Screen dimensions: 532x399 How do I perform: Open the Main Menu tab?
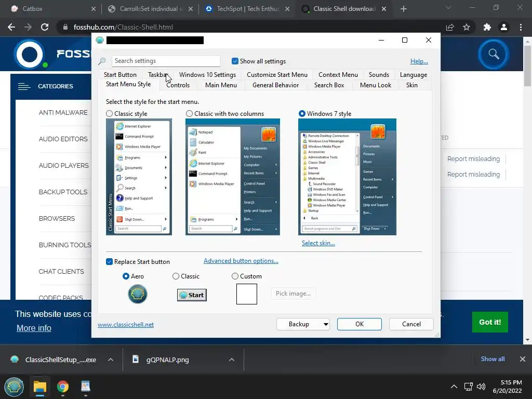point(221,85)
